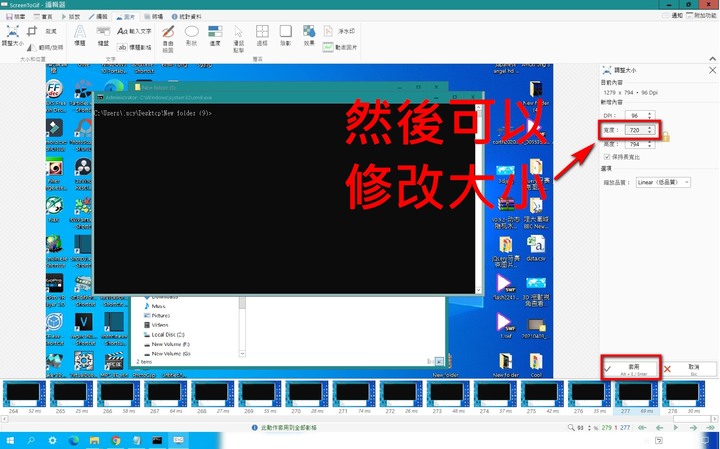Go to the first frame
720x449 pixels.
pos(642,427)
